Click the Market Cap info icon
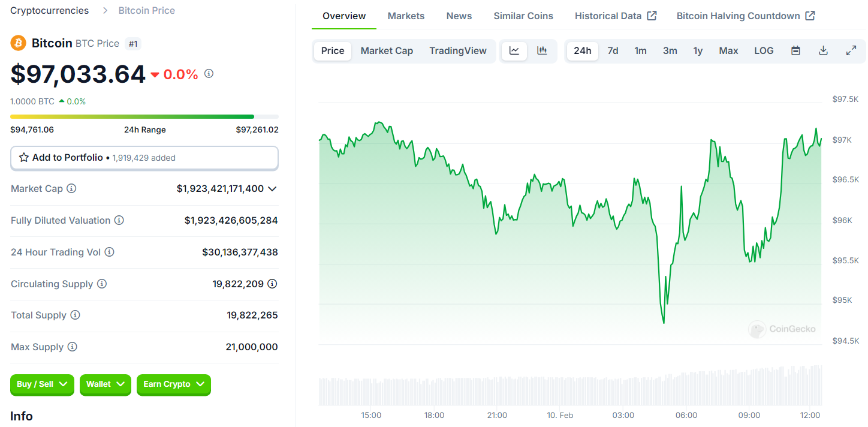Screen dimensions: 868x427 point(71,188)
